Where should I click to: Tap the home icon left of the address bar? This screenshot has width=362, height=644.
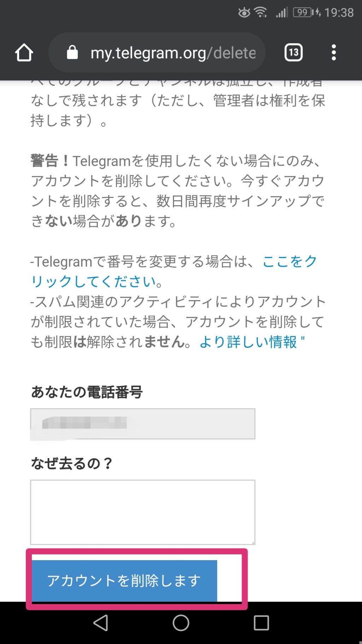click(23, 52)
